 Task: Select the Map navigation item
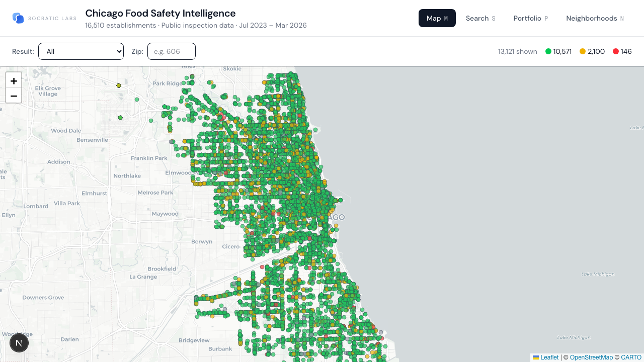[x=437, y=18]
